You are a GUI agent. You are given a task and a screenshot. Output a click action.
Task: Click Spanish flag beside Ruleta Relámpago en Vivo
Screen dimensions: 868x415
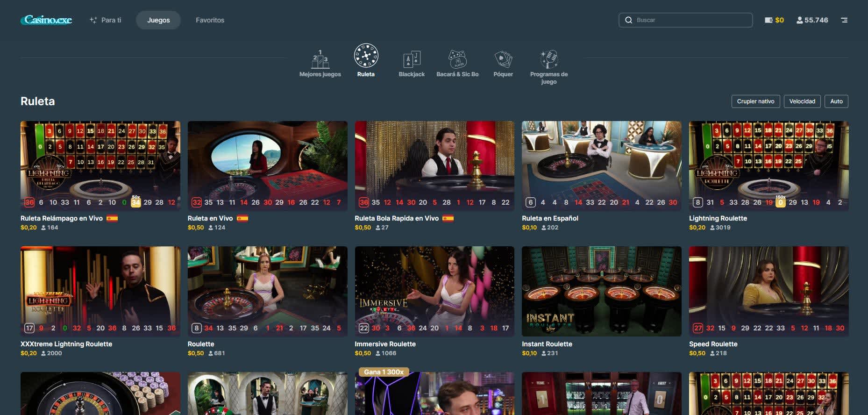112,218
